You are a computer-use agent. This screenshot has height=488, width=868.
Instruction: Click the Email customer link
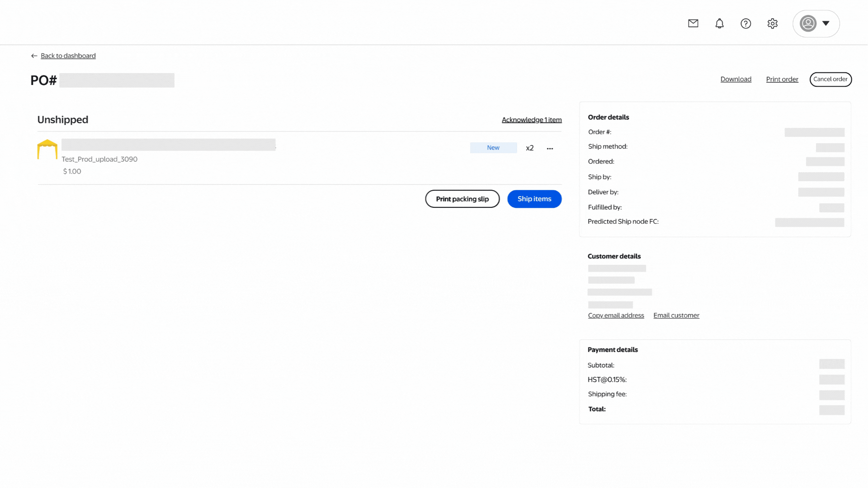pos(676,315)
